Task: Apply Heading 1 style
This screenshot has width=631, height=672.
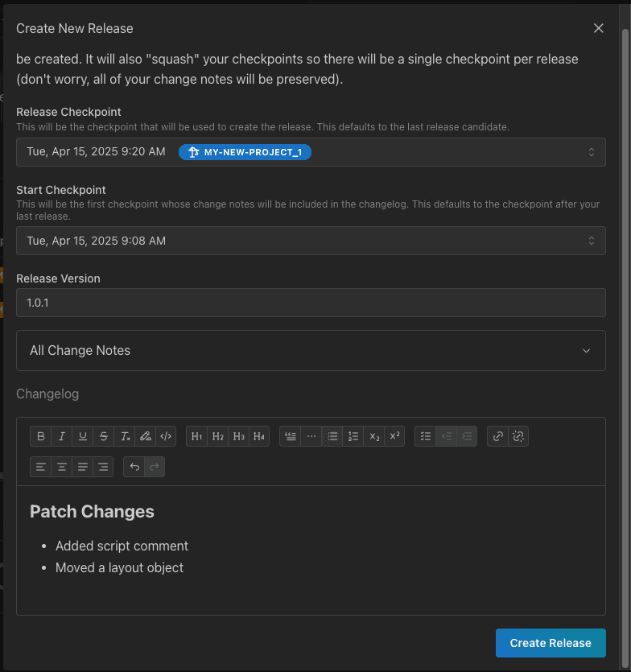Action: pos(197,436)
